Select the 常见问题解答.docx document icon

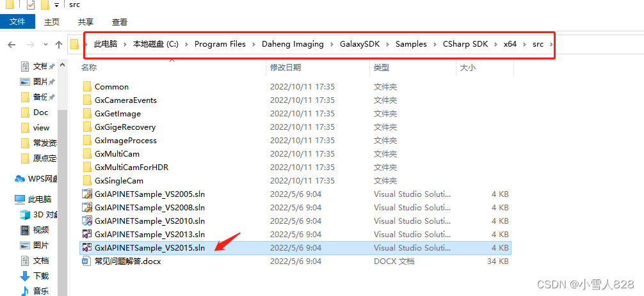[x=87, y=261]
